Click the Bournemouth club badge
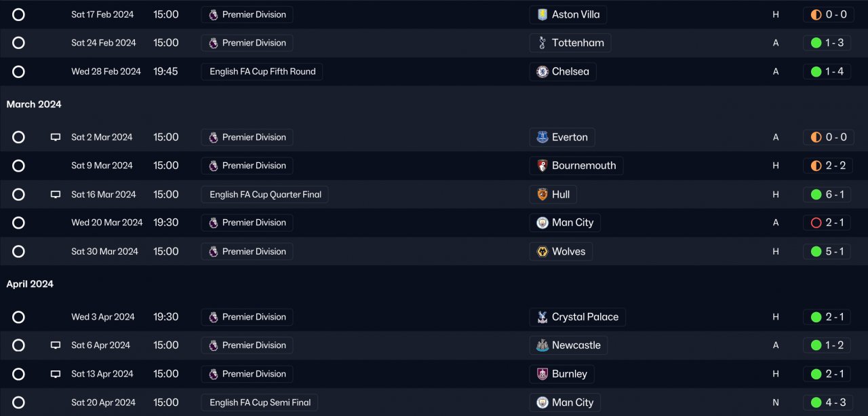Image resolution: width=868 pixels, height=416 pixels. click(x=542, y=166)
